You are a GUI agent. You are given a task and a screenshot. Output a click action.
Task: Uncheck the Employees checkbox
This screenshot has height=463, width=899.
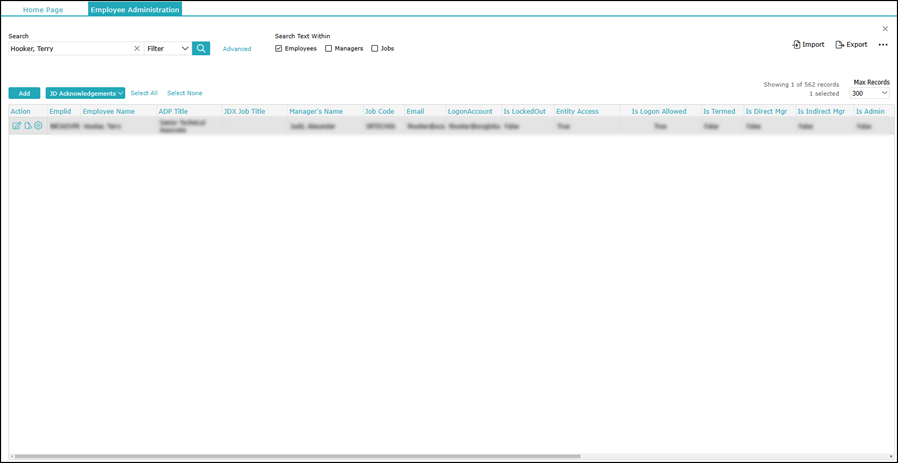click(x=279, y=48)
